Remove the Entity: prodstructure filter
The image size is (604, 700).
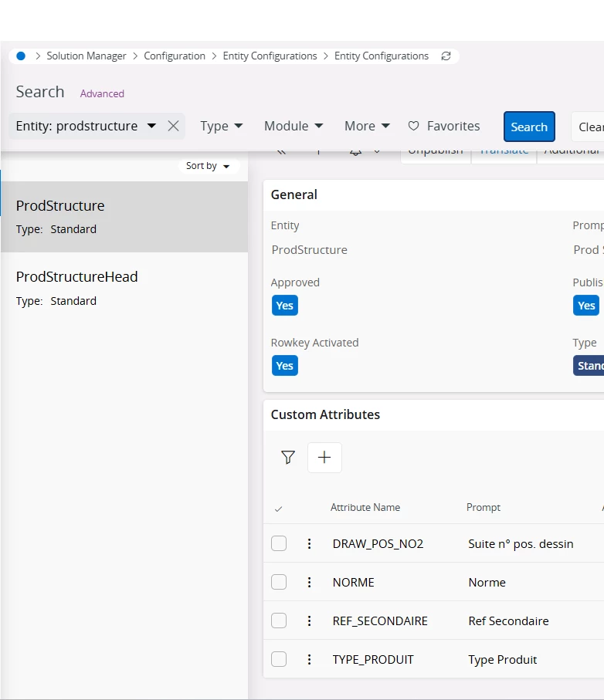click(x=174, y=126)
